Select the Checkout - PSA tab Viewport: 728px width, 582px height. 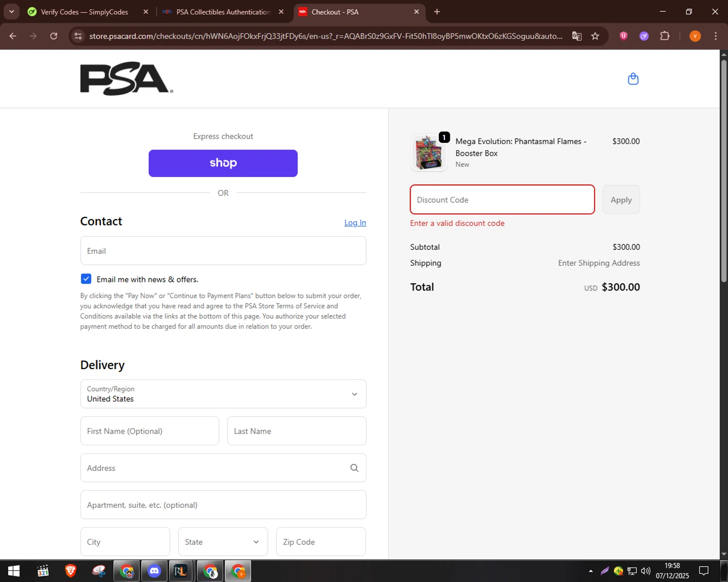tap(359, 12)
